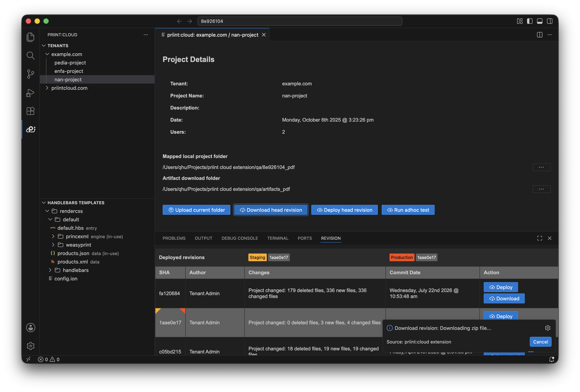Switch to the TERMINAL tab
Image resolution: width=580 pixels, height=392 pixels.
(x=278, y=238)
